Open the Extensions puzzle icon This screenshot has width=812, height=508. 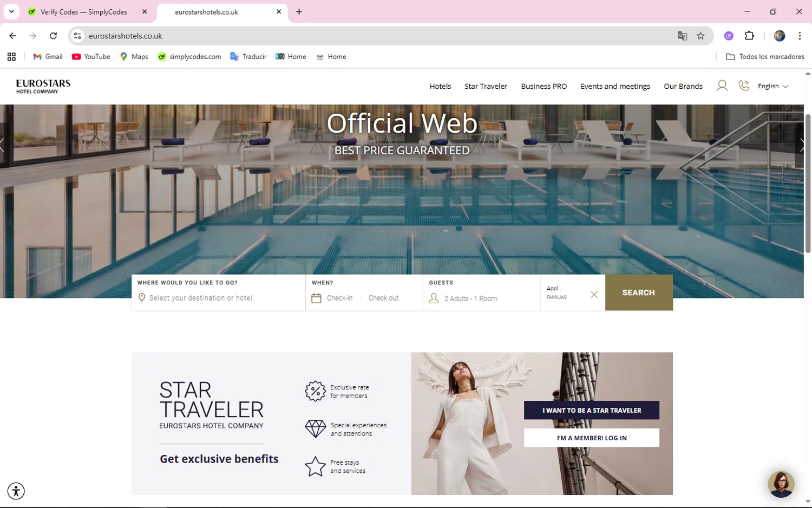749,36
